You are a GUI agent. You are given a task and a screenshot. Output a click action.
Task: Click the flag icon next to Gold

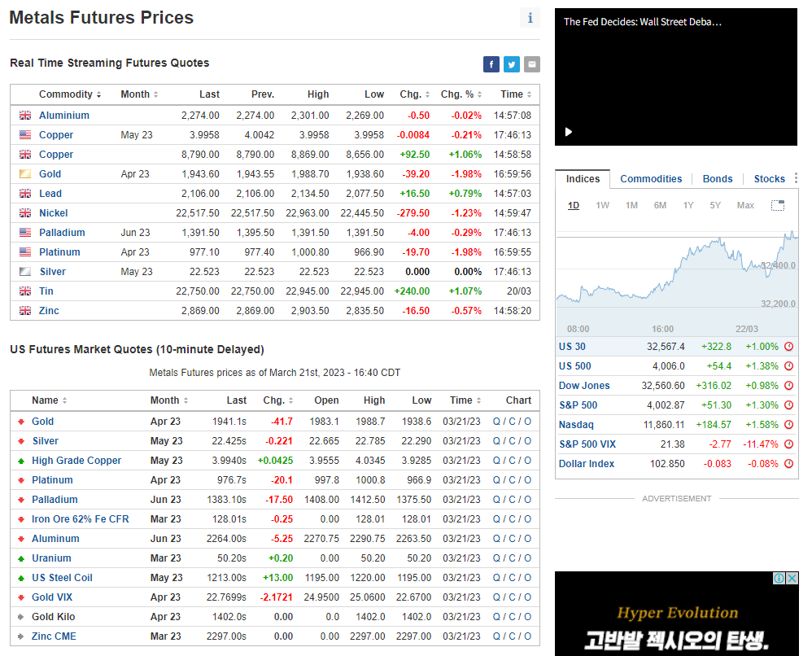[x=25, y=174]
